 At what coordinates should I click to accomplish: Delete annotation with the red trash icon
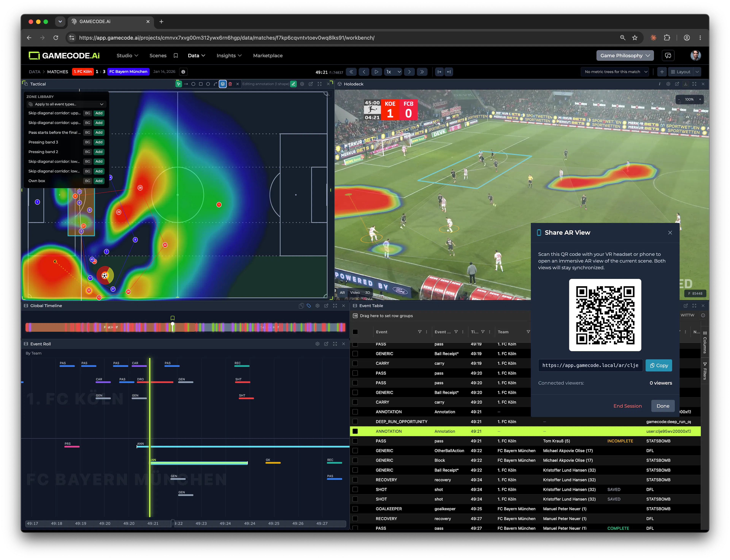(230, 84)
